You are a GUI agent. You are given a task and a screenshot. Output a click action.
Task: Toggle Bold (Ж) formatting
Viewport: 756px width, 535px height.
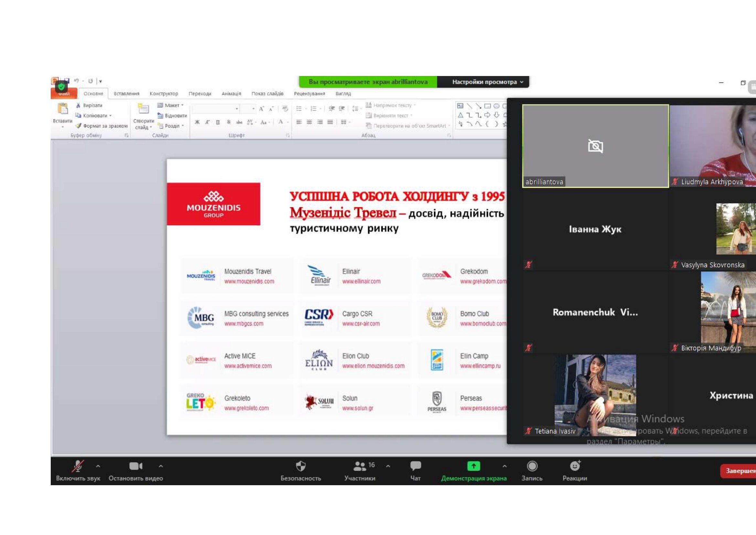click(197, 122)
